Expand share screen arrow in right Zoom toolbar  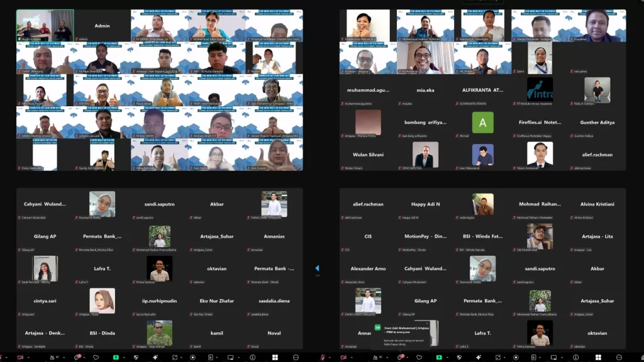pyautogui.click(x=447, y=358)
